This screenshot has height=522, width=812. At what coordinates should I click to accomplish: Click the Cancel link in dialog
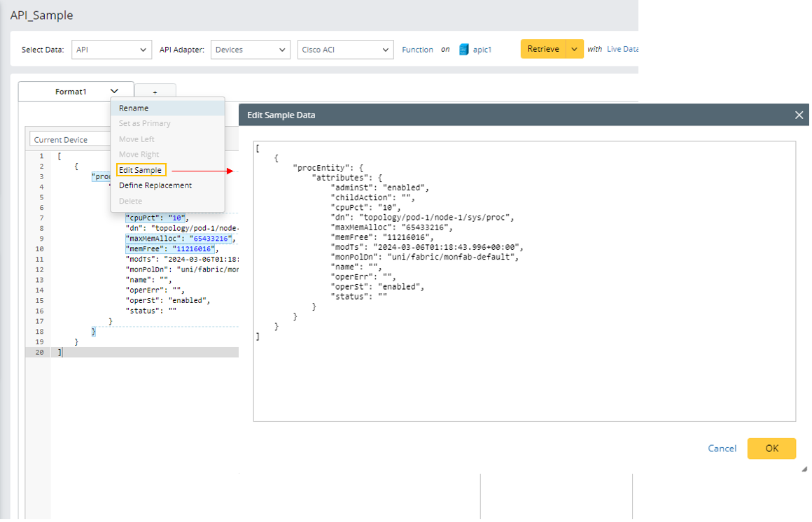tap(722, 449)
